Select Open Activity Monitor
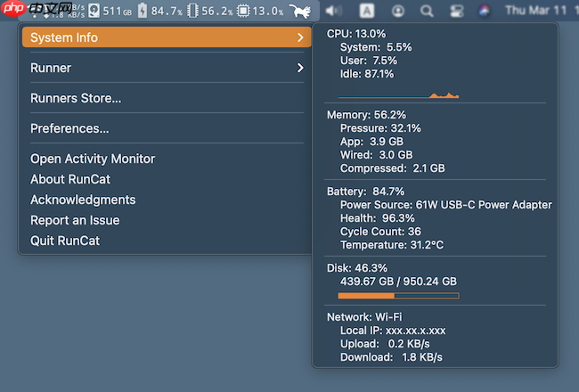Image resolution: width=579 pixels, height=392 pixels. (x=93, y=159)
